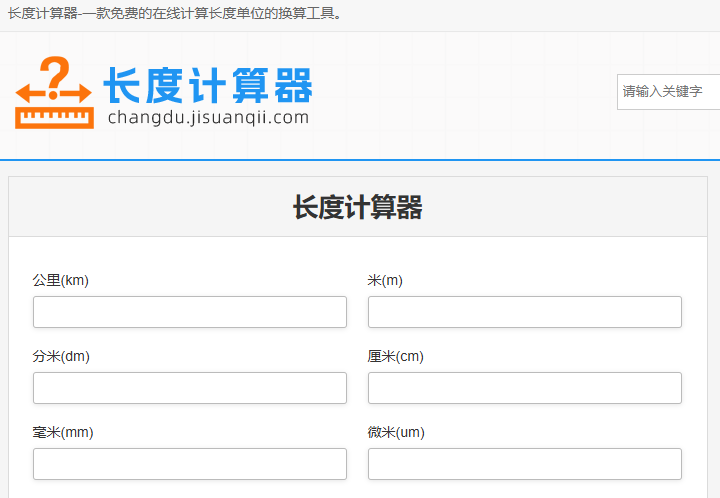Focus the 分米(dm) input field

tap(190, 388)
